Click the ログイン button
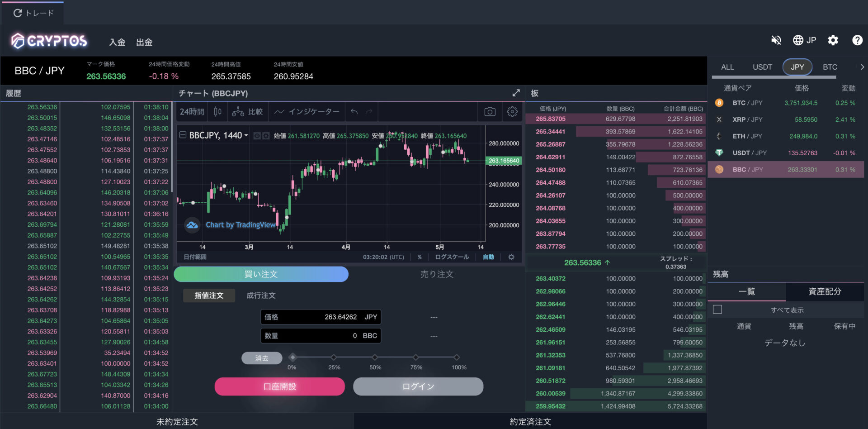The height and width of the screenshot is (429, 868). 418,386
